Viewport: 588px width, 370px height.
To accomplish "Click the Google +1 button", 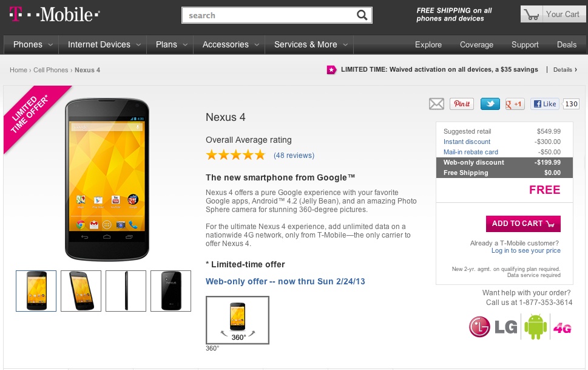I will point(515,104).
